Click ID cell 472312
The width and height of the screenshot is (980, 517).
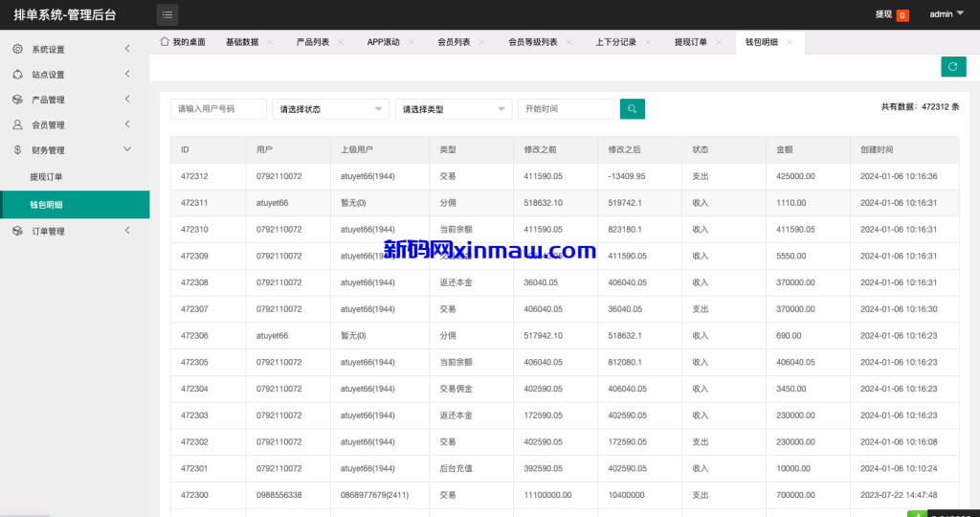click(x=194, y=176)
